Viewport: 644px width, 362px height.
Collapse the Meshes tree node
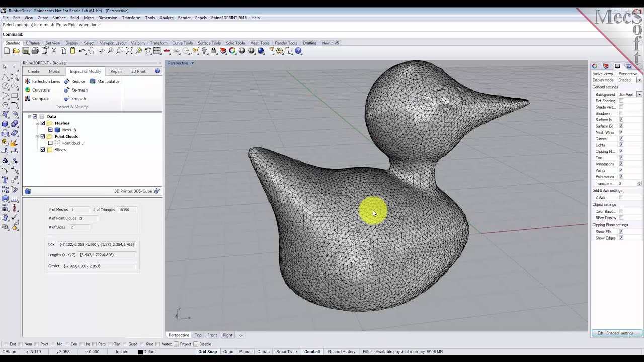pyautogui.click(x=37, y=123)
